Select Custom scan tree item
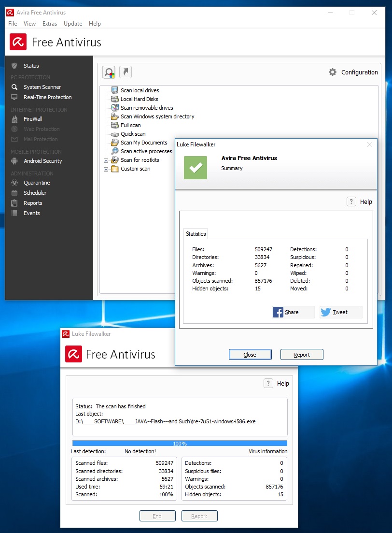This screenshot has width=392, height=533. (135, 169)
